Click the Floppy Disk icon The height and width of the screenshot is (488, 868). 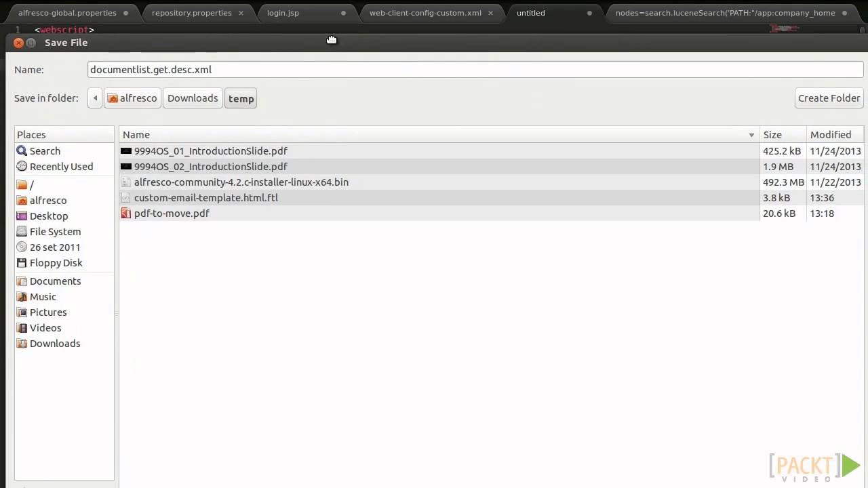[x=22, y=263]
